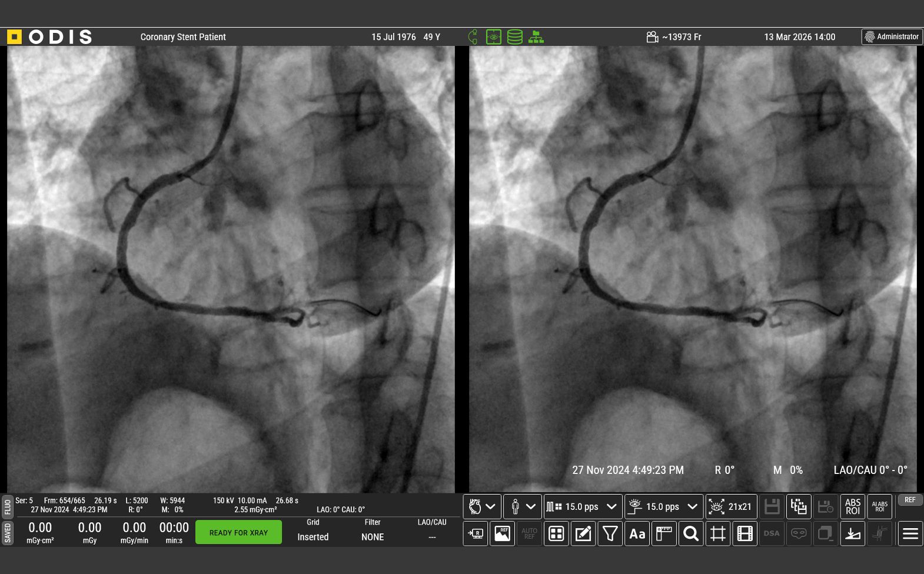Select the 21x21 field of view button
Screen dimensions: 924x574
coord(731,506)
